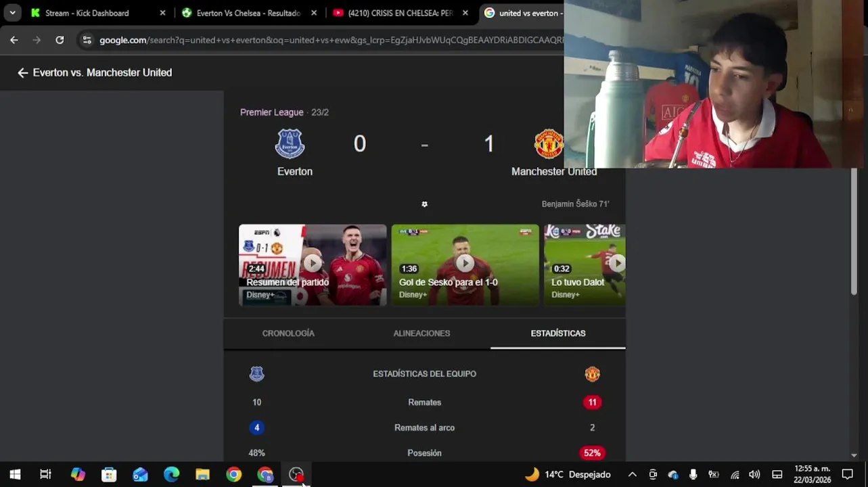Click the Premier League label
This screenshot has width=868, height=487.
click(x=272, y=112)
